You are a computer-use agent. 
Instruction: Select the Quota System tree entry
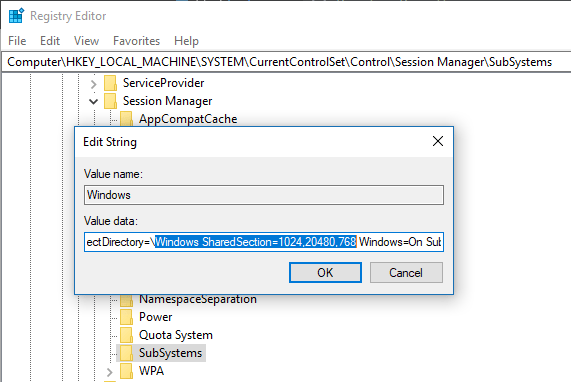[x=176, y=335]
